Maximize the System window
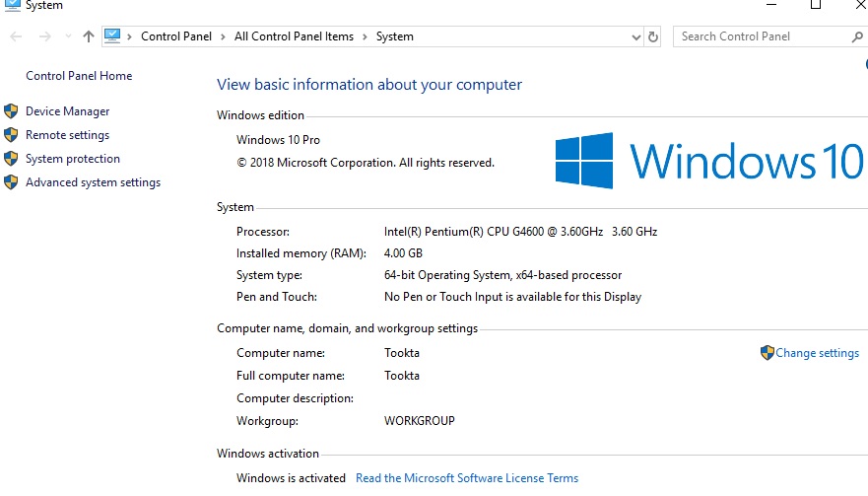 coord(816,5)
